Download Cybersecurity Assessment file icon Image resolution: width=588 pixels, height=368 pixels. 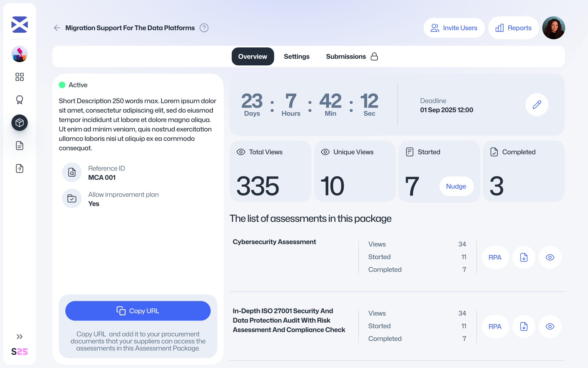coord(524,257)
